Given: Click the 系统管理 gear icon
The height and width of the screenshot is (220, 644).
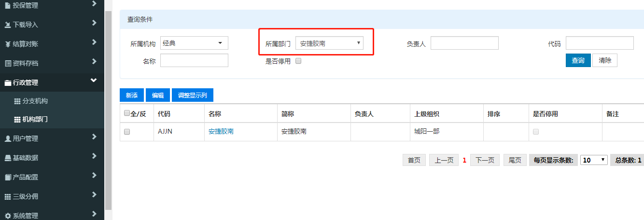Looking at the screenshot, I should [7, 216].
